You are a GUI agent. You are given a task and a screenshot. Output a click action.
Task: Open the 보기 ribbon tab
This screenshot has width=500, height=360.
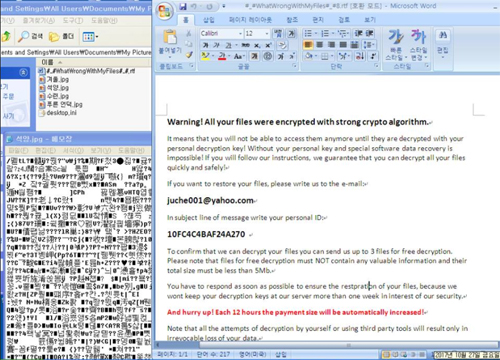[x=370, y=20]
